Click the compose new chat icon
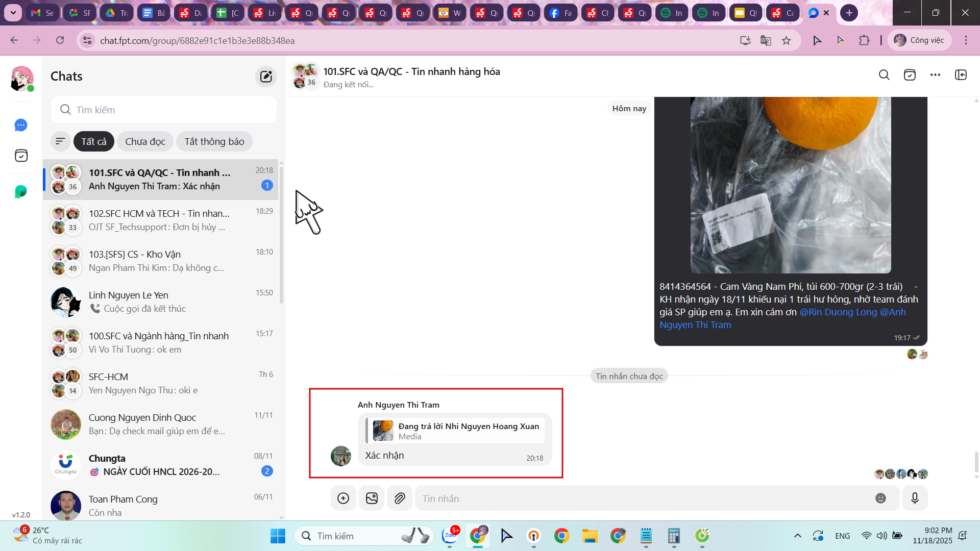Image resolution: width=980 pixels, height=551 pixels. (266, 77)
